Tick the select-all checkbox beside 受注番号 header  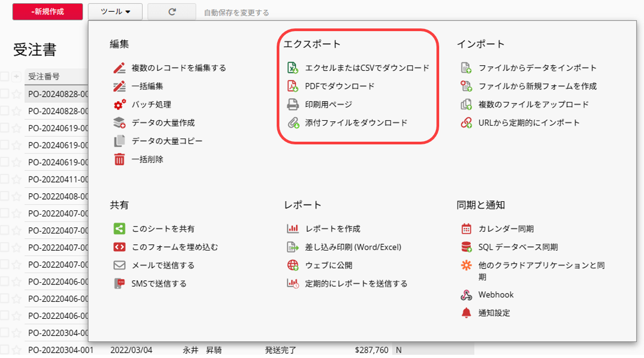point(4,77)
